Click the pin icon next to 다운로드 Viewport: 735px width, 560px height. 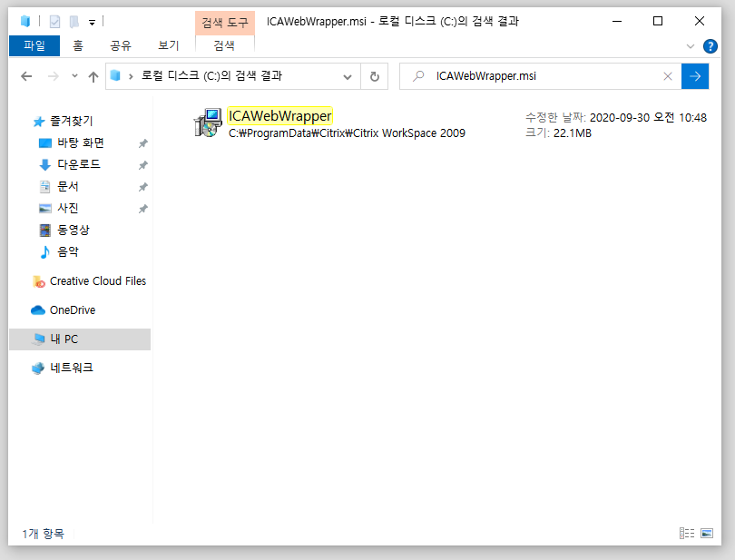tap(143, 165)
